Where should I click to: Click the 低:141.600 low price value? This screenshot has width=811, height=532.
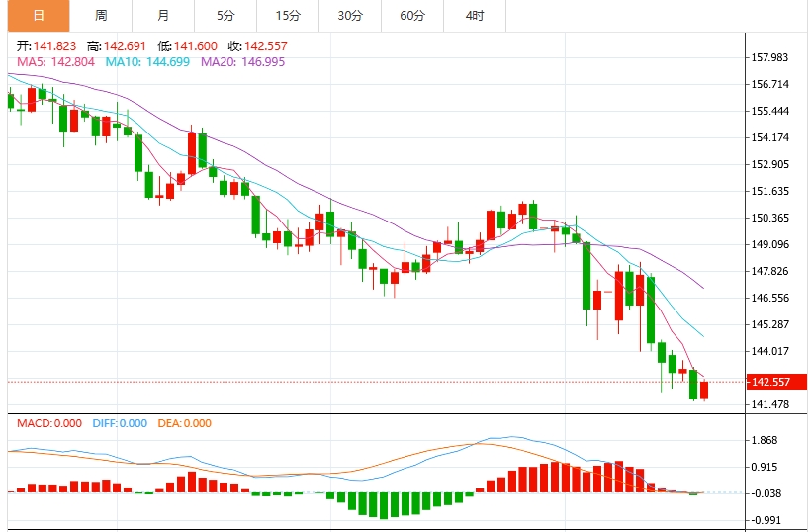pos(187,46)
